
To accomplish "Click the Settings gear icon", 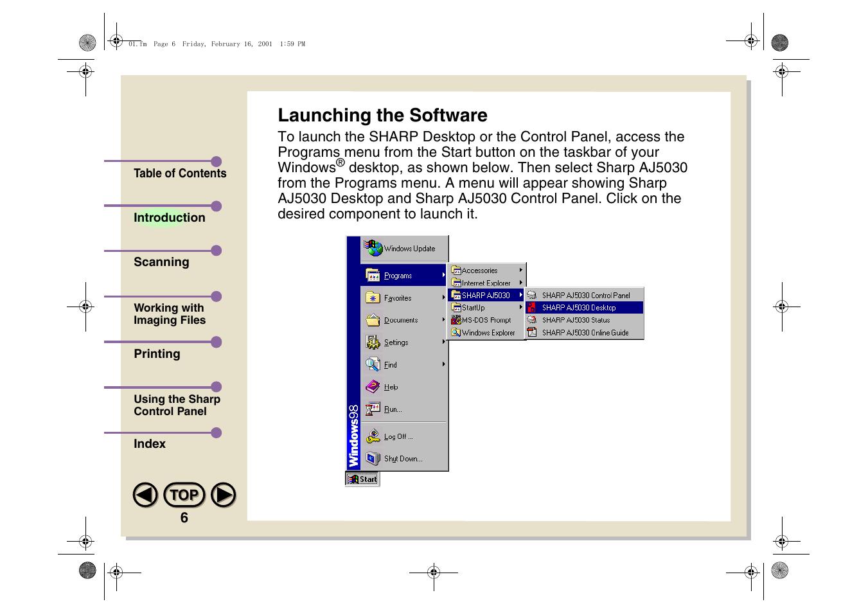I will click(x=373, y=342).
